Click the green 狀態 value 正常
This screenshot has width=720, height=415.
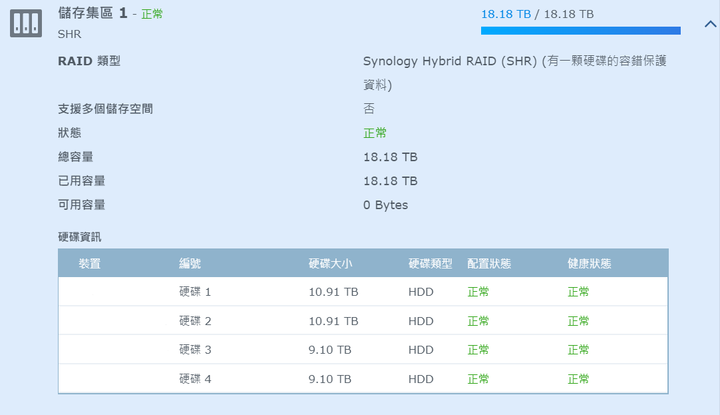[375, 133]
